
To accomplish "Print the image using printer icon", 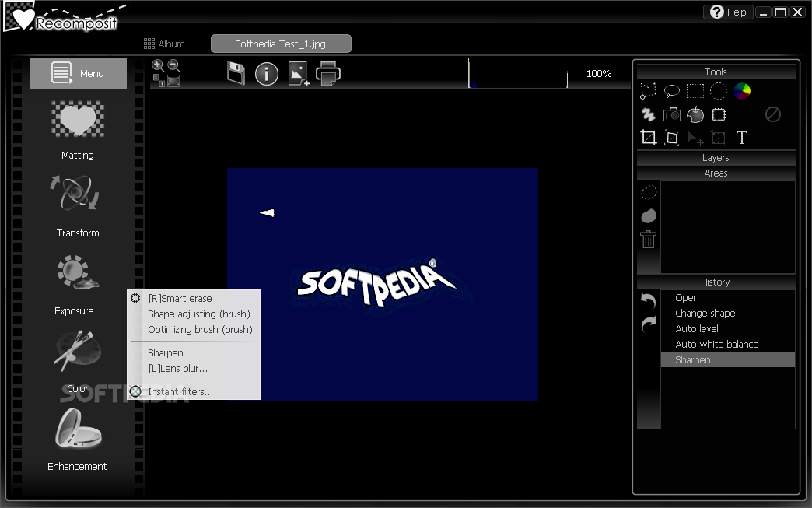I will (327, 74).
